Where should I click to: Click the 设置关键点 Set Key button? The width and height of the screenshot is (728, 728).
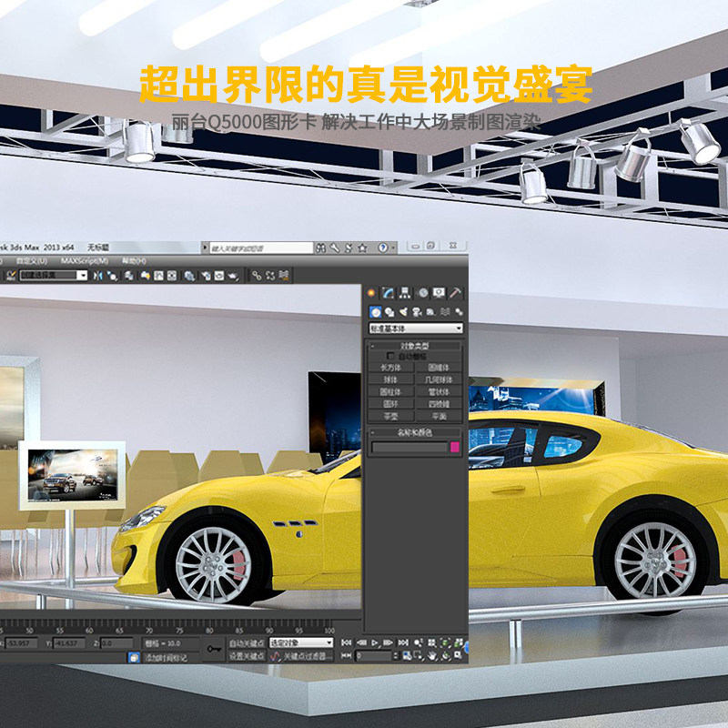(247, 656)
